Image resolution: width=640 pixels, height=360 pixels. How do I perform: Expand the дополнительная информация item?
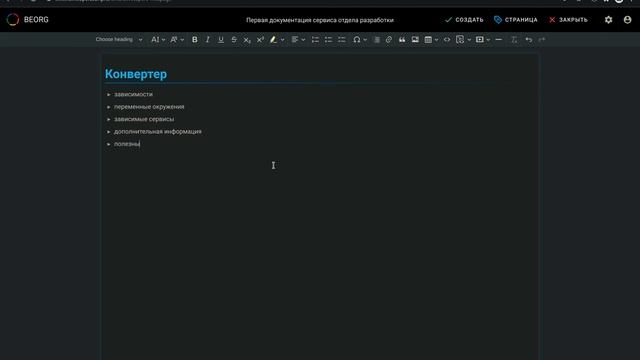point(109,132)
